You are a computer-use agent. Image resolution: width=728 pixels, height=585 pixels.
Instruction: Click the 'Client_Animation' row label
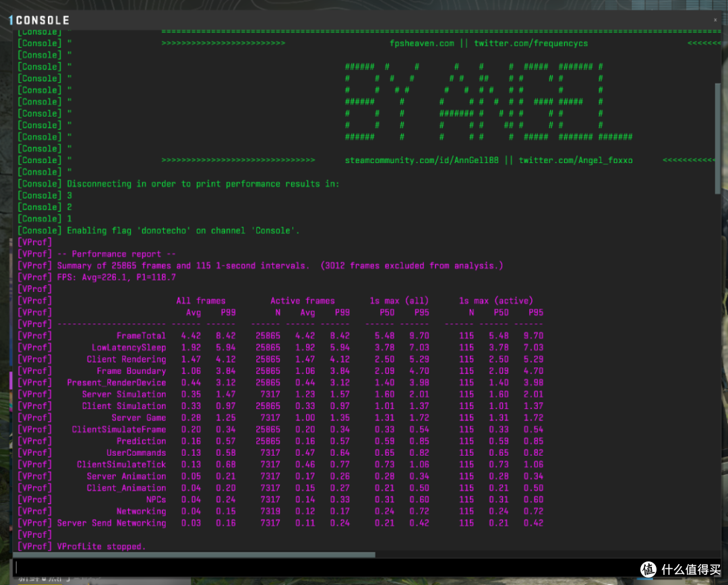pos(126,488)
